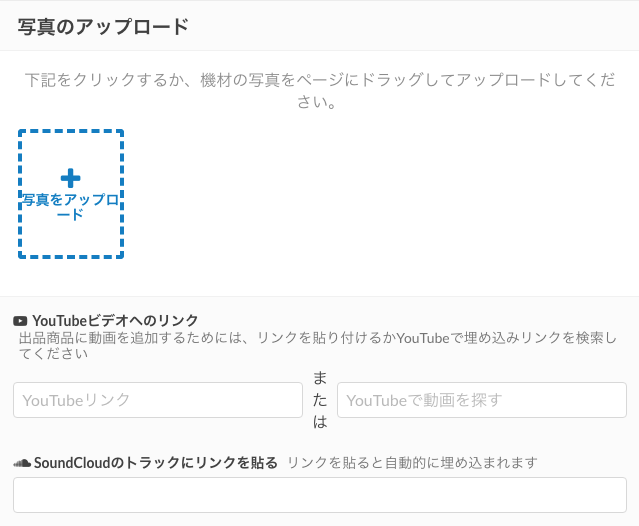Click the YouTubeビデオへのリンク label

115,321
